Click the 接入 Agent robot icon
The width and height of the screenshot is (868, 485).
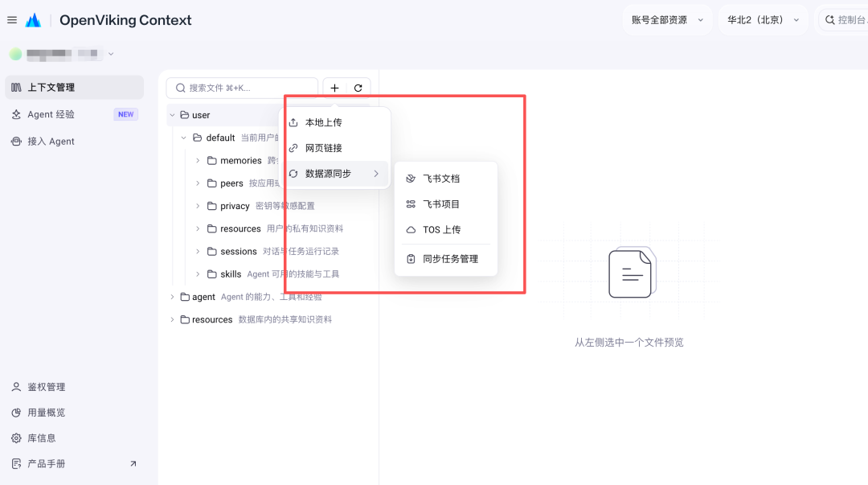(x=16, y=142)
